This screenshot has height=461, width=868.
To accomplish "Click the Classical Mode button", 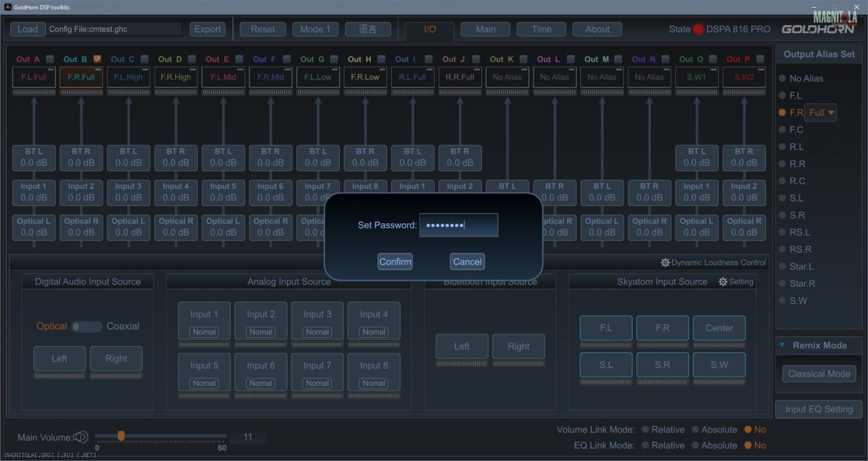I will pos(819,374).
